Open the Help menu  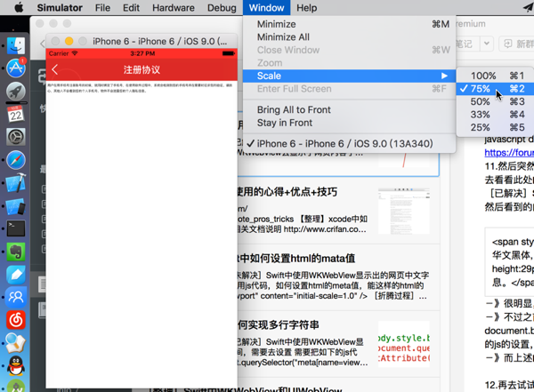pos(306,7)
